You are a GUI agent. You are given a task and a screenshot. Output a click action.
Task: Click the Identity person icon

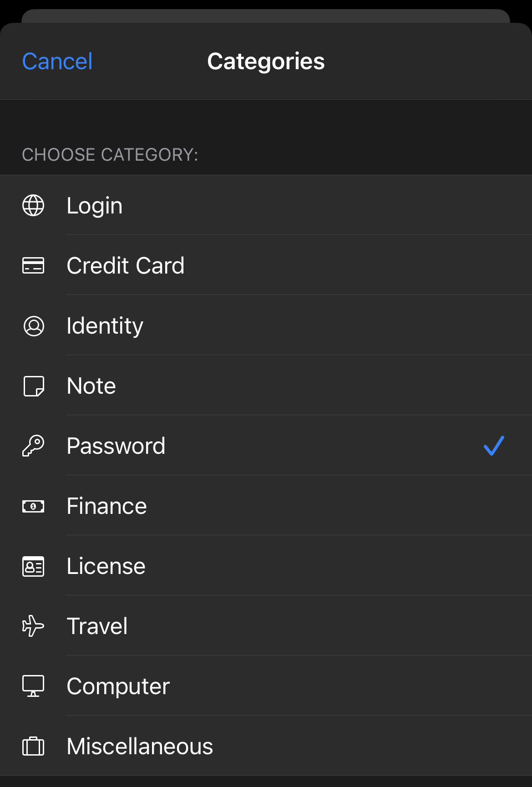(x=33, y=326)
